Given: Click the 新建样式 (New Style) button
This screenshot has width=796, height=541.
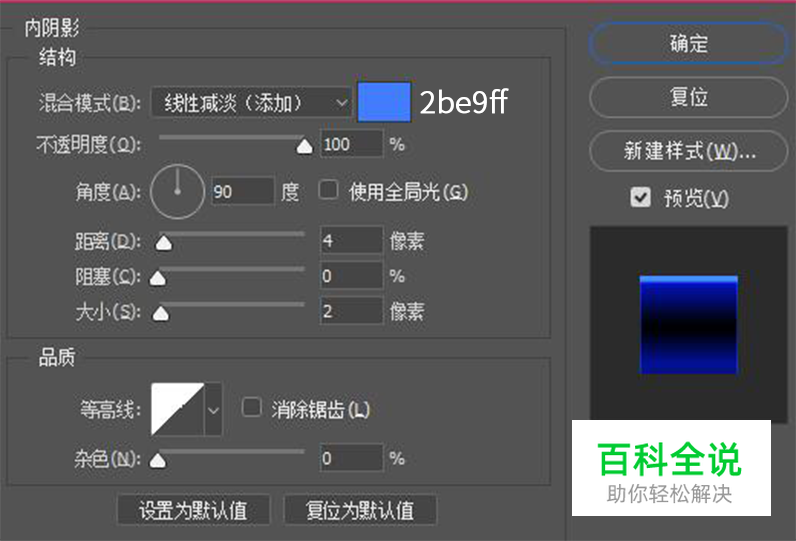Looking at the screenshot, I should click(x=688, y=151).
